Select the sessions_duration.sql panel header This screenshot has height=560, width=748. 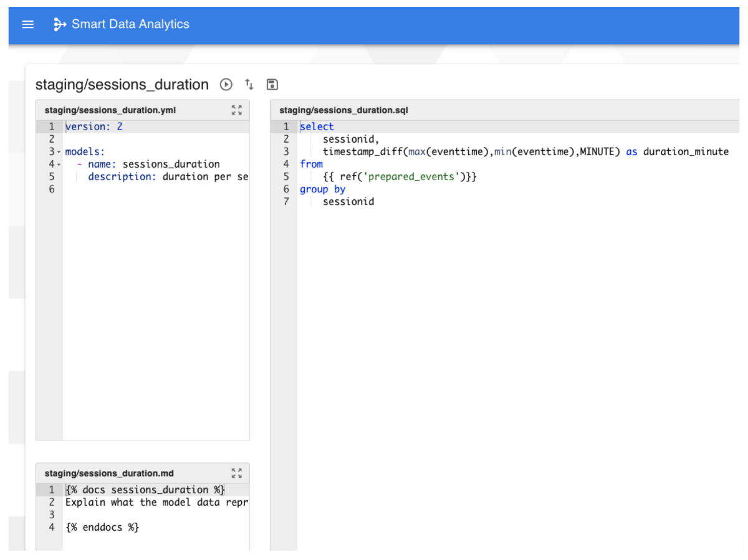click(343, 110)
